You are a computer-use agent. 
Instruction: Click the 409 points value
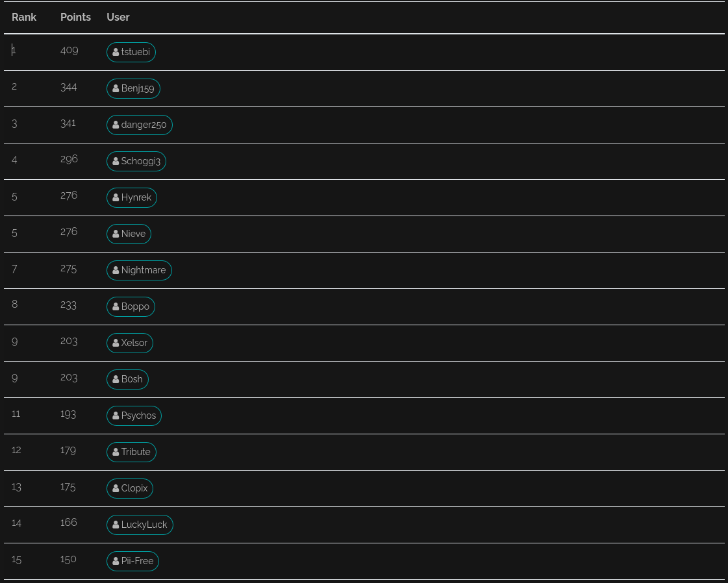point(69,50)
